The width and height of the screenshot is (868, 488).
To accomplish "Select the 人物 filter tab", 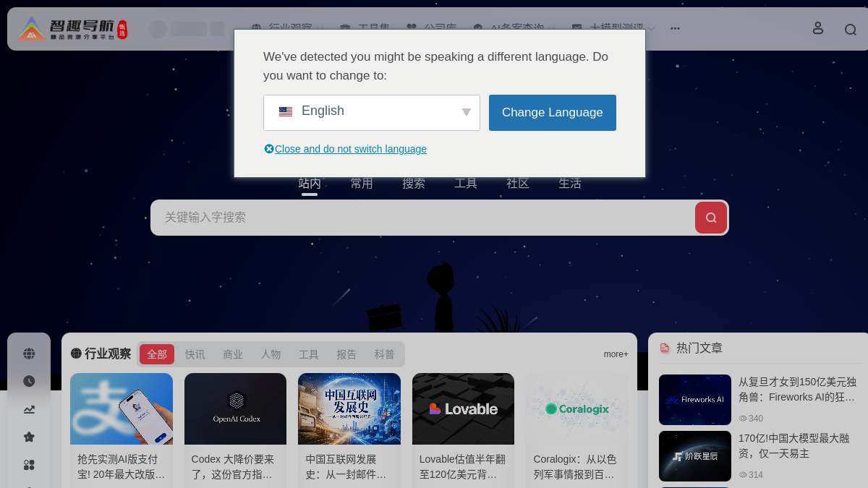I will pos(271,354).
